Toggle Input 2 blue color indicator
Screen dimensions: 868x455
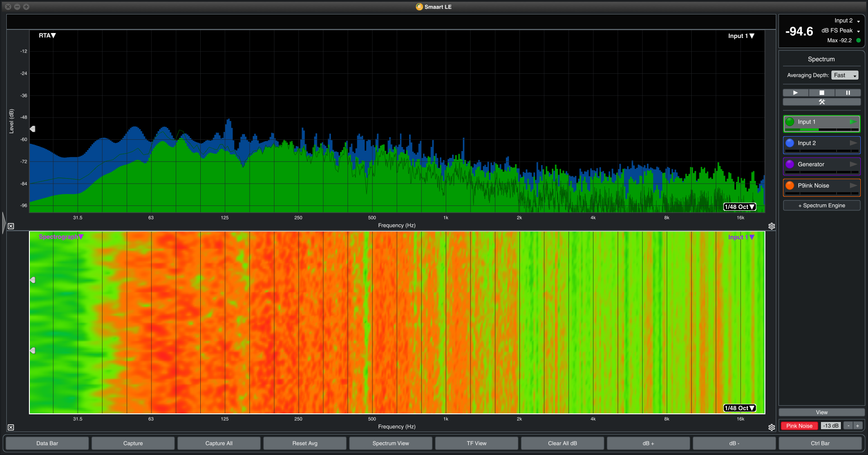tap(790, 143)
